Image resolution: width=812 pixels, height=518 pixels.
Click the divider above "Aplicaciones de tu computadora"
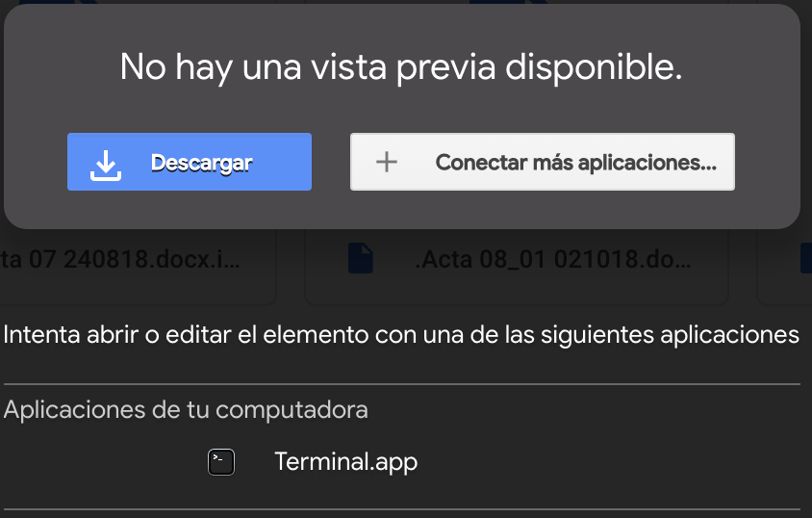point(401,384)
